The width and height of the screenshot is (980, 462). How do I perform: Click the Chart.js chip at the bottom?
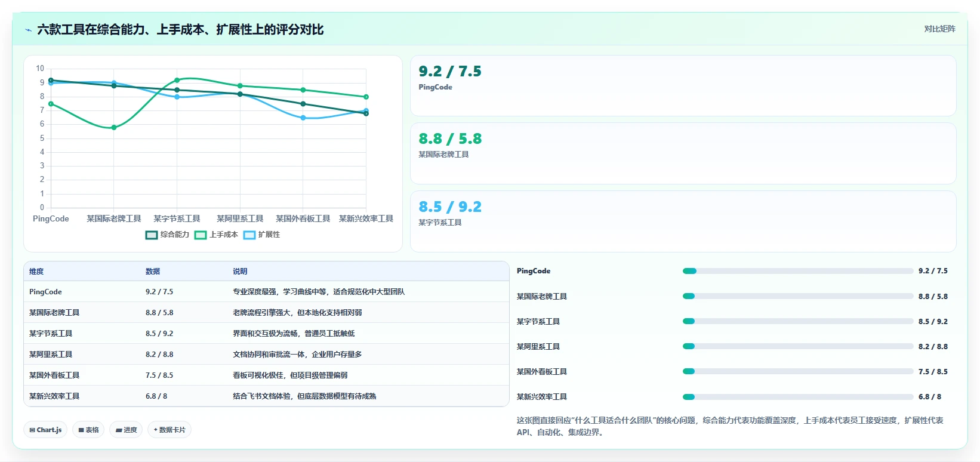tap(45, 430)
